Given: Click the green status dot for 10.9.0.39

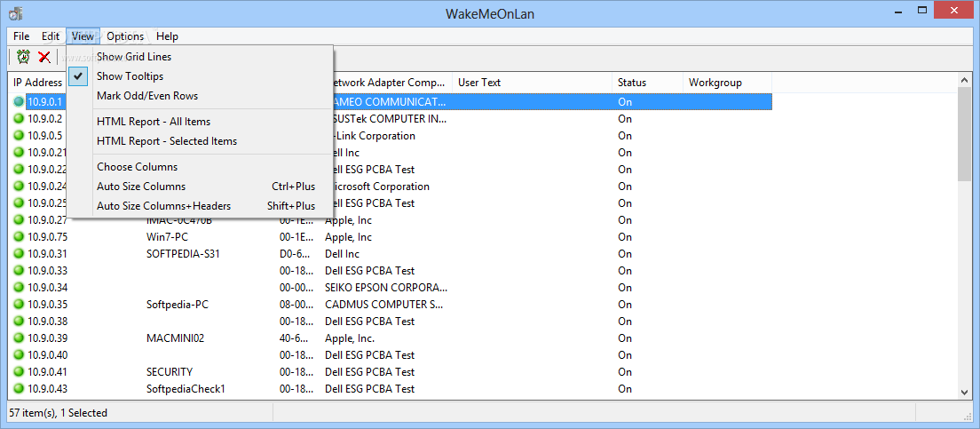Looking at the screenshot, I should coord(19,338).
